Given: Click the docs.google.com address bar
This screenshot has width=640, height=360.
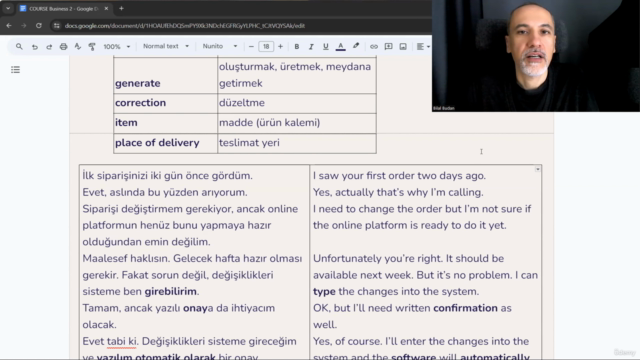Looking at the screenshot, I should [x=184, y=26].
